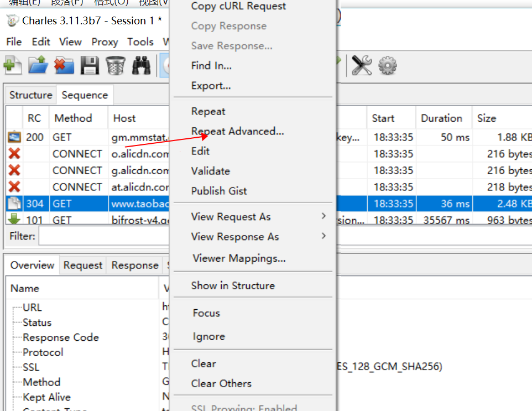This screenshot has width=532, height=411.
Task: Open Find with the binoculars icon
Action: [x=141, y=65]
